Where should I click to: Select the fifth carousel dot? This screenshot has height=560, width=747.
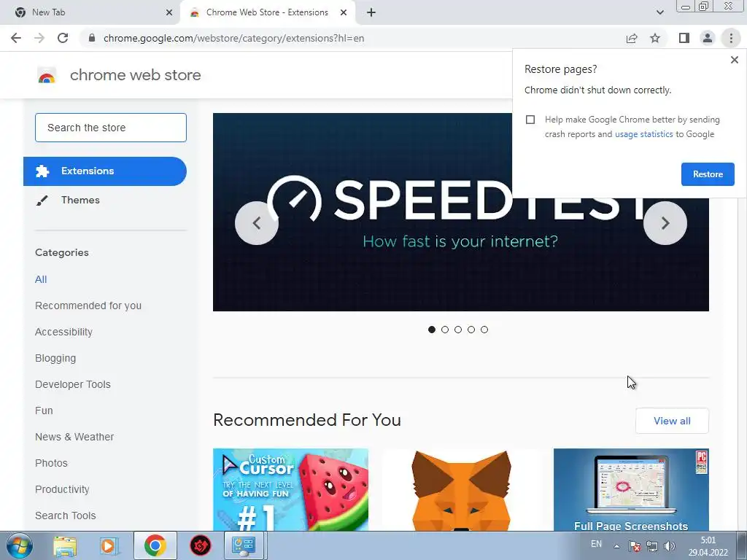484,330
